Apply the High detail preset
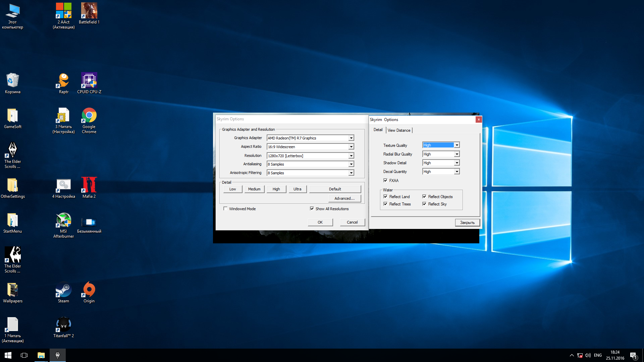The image size is (644, 362). tap(276, 189)
